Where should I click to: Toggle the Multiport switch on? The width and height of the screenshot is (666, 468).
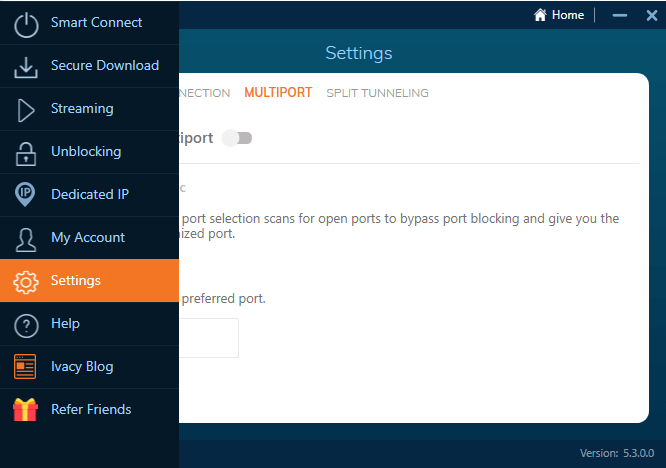pyautogui.click(x=237, y=138)
